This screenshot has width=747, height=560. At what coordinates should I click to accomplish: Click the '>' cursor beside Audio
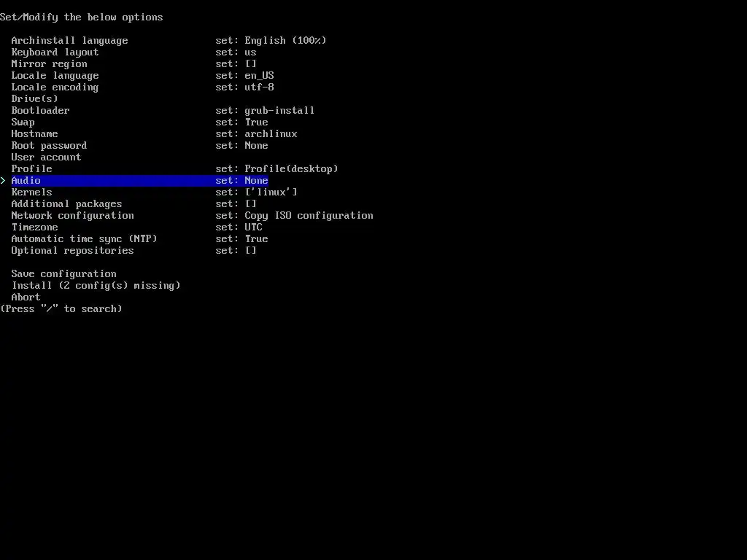[x=3, y=181]
